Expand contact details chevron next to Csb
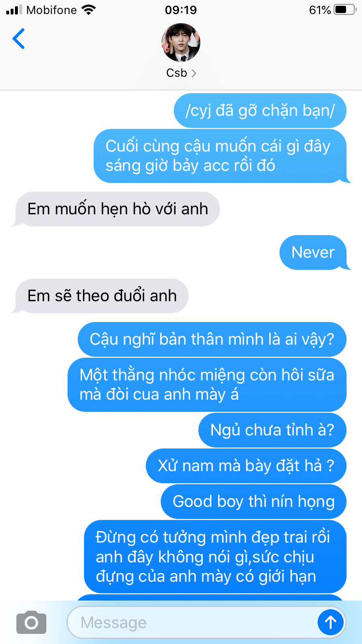The width and height of the screenshot is (362, 644). (194, 73)
